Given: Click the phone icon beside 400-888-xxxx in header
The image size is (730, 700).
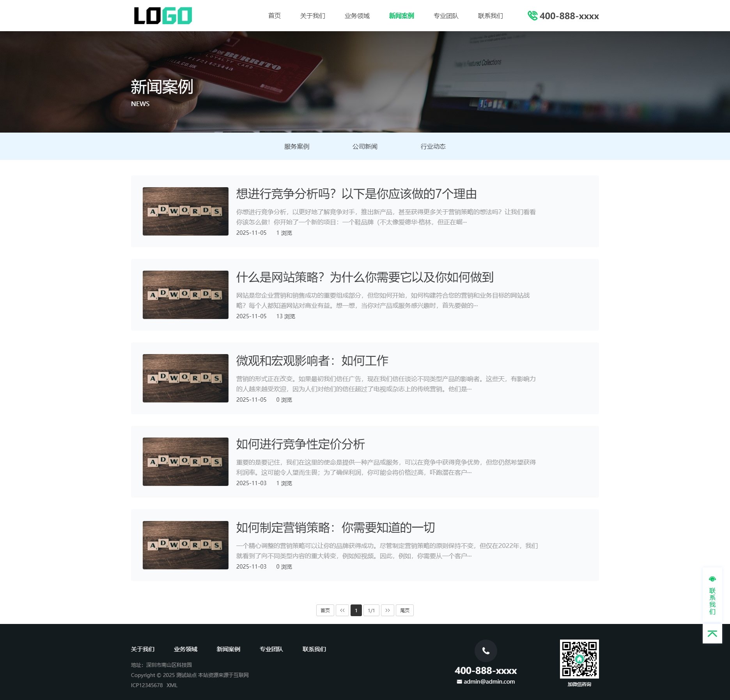Looking at the screenshot, I should pos(532,16).
